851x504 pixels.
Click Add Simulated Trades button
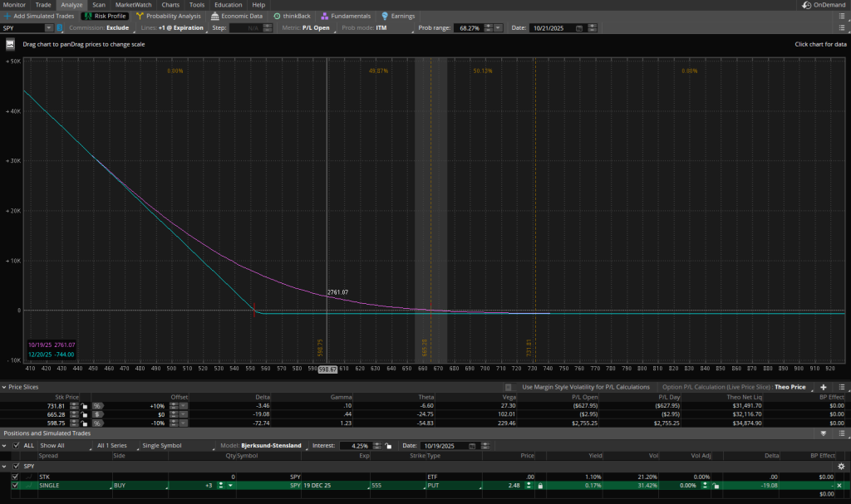click(41, 16)
